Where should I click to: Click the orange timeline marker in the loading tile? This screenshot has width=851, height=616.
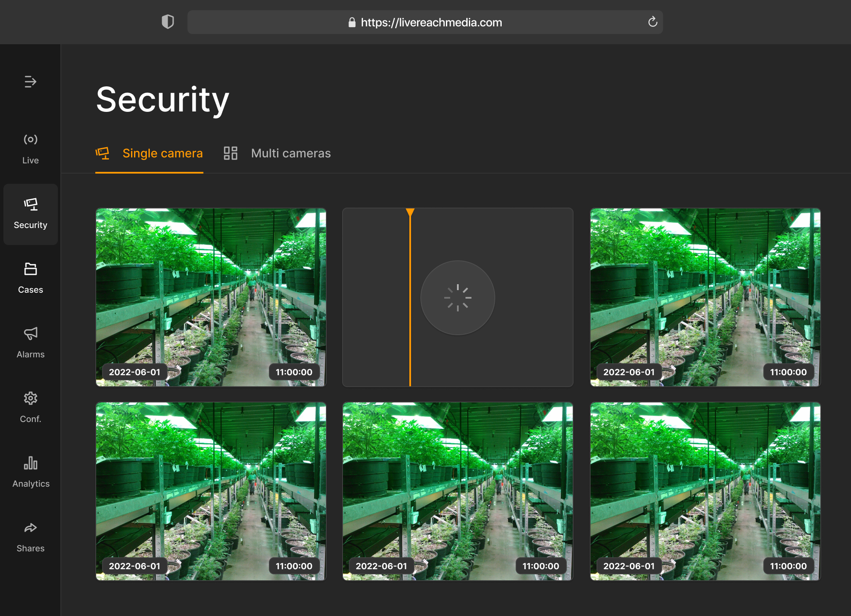click(x=410, y=297)
